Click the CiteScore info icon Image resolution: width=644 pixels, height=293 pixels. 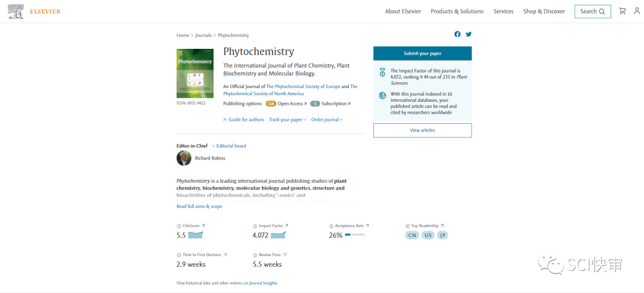point(179,226)
